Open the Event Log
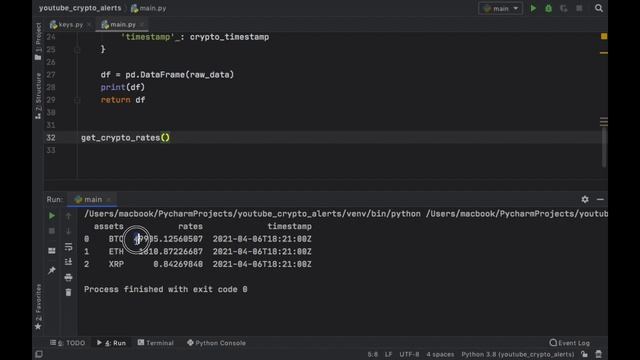This screenshot has height=360, width=640. 569,343
